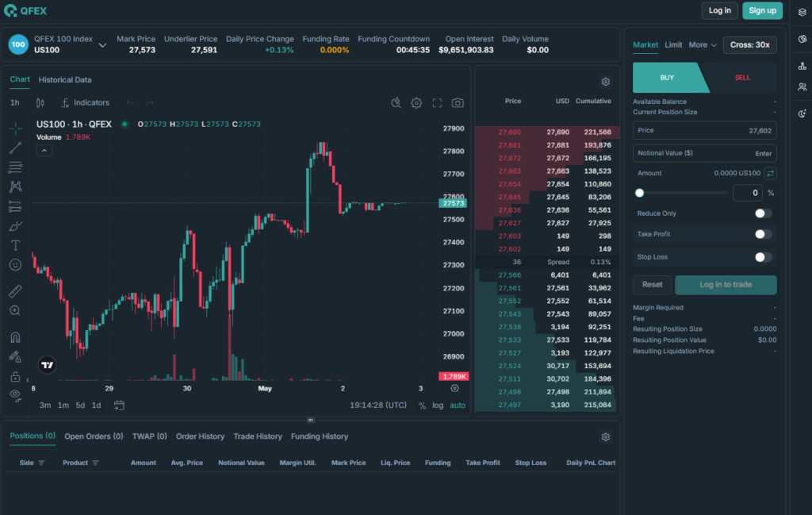Image resolution: width=812 pixels, height=515 pixels.
Task: Open the 19:14:28 (UTC) timezone menu
Action: tap(378, 405)
